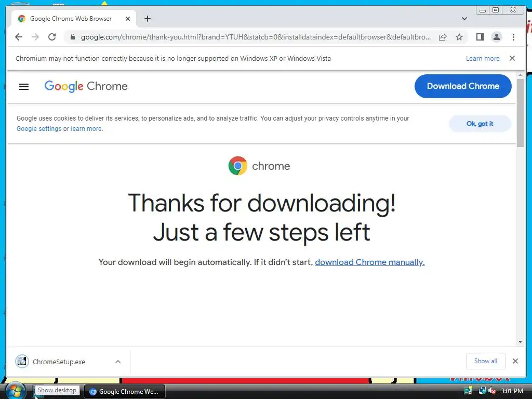This screenshot has height=399, width=532.
Task: Share this page with share icon
Action: click(x=443, y=37)
